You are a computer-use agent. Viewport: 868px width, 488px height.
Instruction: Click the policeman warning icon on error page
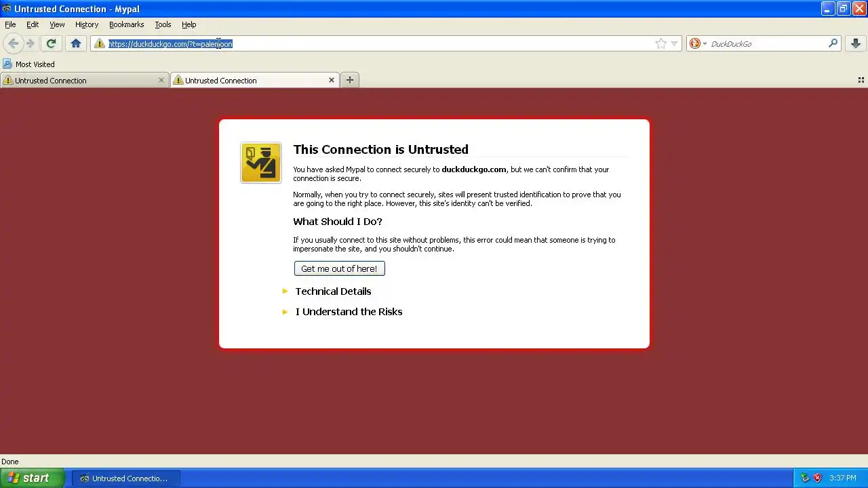coord(261,163)
